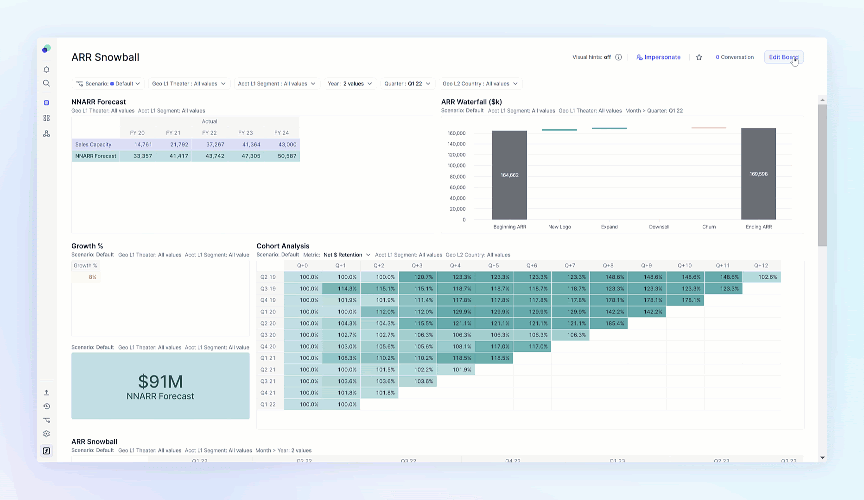Click the New Logo axis label in waterfall
The width and height of the screenshot is (864, 500).
click(x=560, y=227)
